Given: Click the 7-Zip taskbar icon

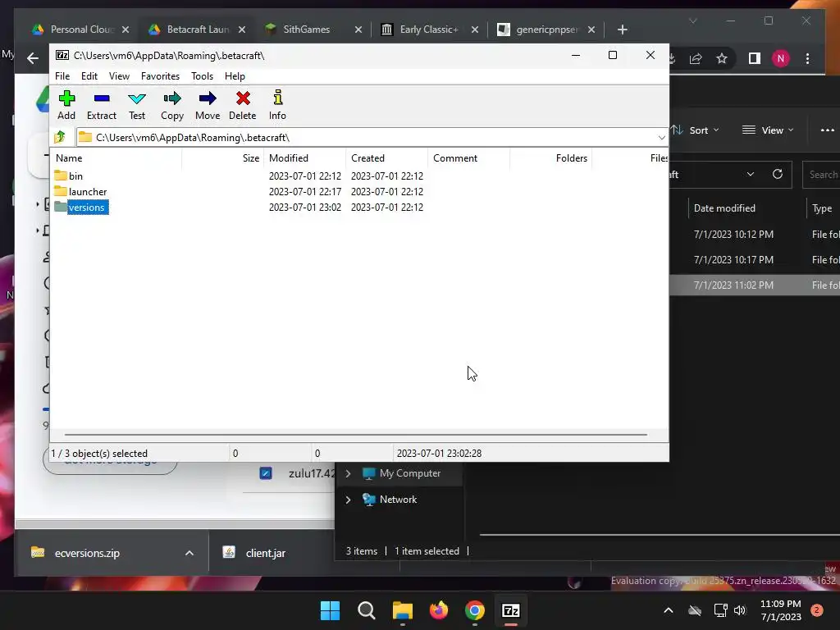Looking at the screenshot, I should 510,610.
